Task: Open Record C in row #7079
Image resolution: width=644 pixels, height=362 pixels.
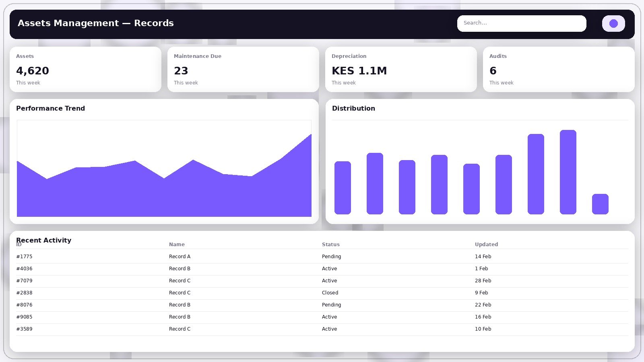Action: [180, 281]
